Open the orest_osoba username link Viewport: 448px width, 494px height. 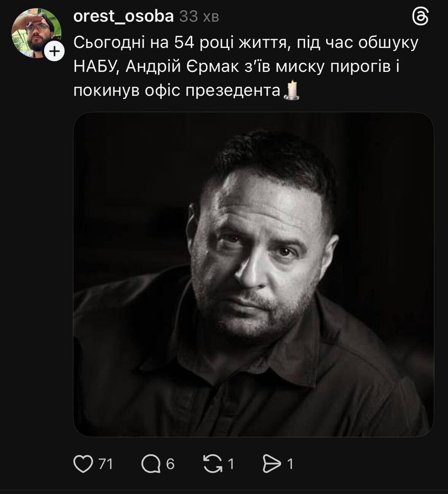tap(123, 16)
